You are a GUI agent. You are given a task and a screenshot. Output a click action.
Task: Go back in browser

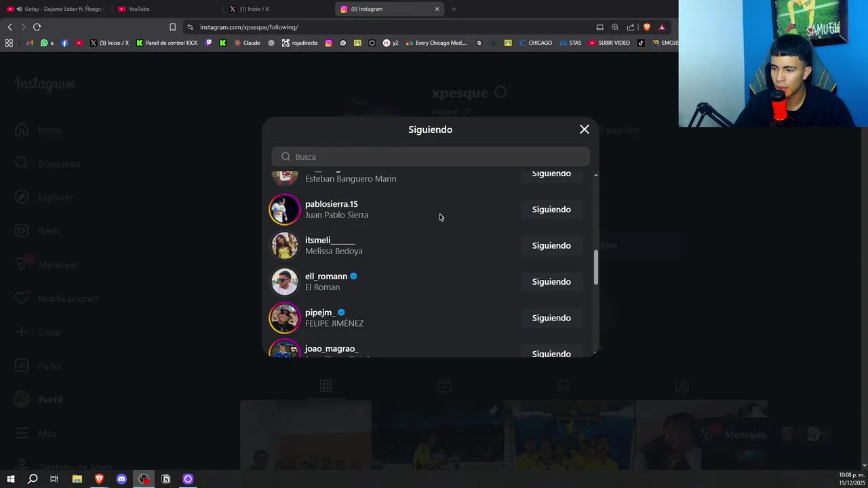tap(9, 27)
